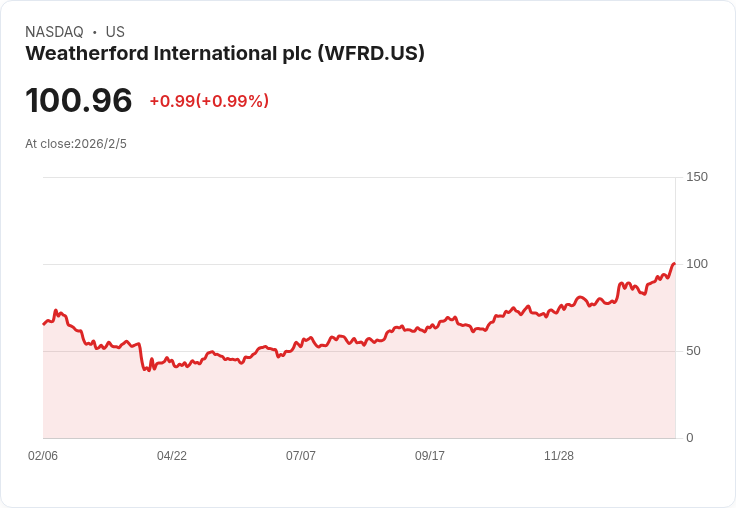Click the dot separator between NASDAQ and US
Screen dimensions: 736x508
click(x=95, y=32)
